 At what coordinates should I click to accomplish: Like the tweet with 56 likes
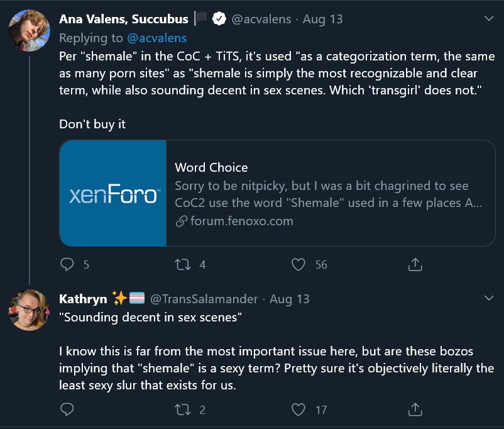coord(299,265)
